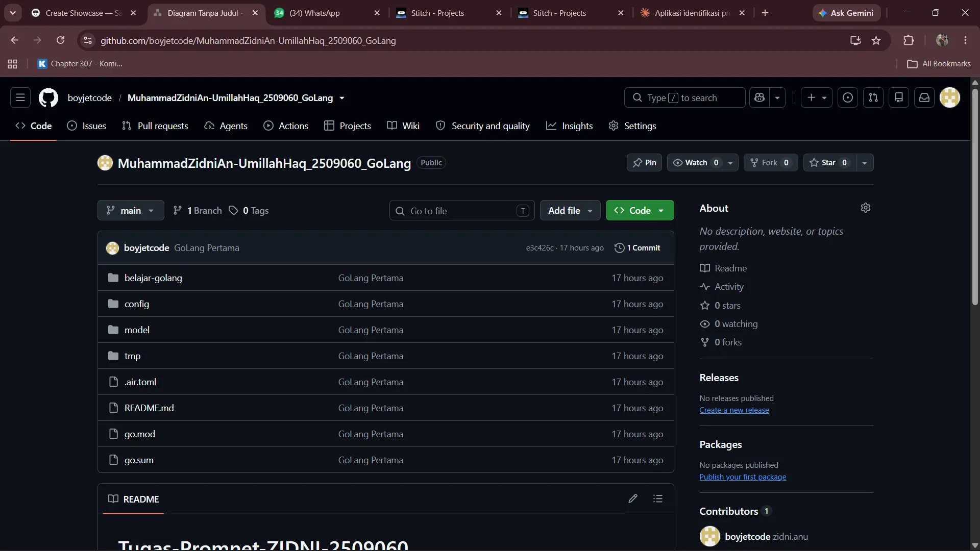Expand the main branch selector
Image resolution: width=980 pixels, height=551 pixels.
(x=131, y=210)
